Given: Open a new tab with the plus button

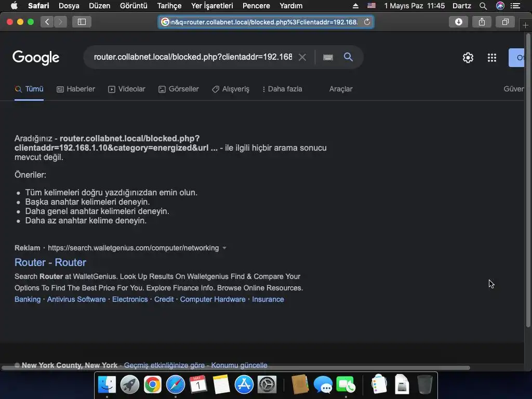Looking at the screenshot, I should tap(525, 25).
